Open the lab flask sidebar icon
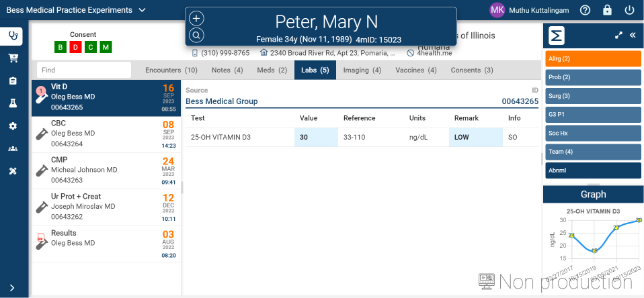 pyautogui.click(x=12, y=103)
